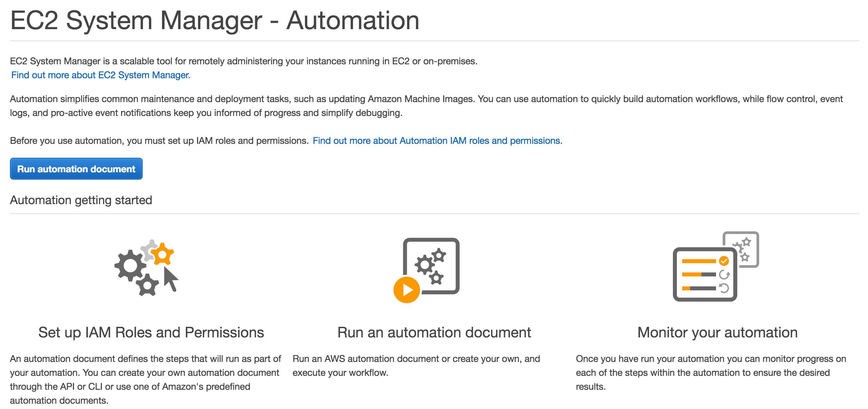The height and width of the screenshot is (409, 868).
Task: Click the Automation getting started section title
Action: pos(81,200)
